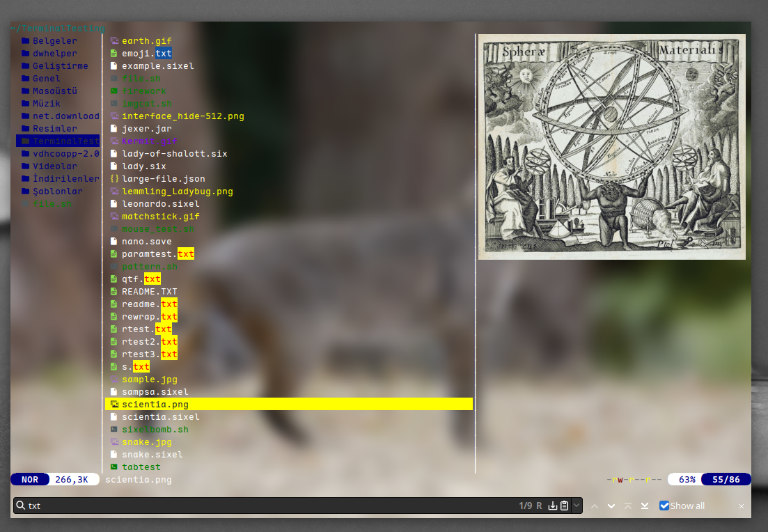
Task: Expand the search options dropdown chevron
Action: point(577,506)
